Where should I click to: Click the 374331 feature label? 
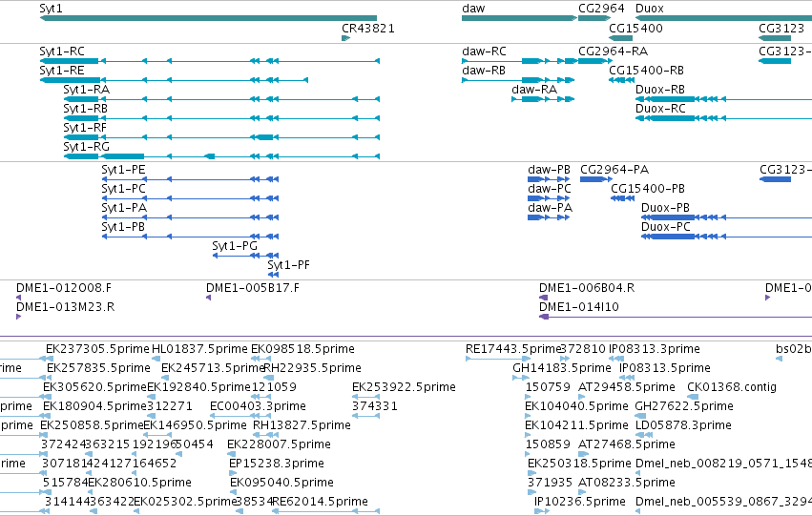(374, 407)
